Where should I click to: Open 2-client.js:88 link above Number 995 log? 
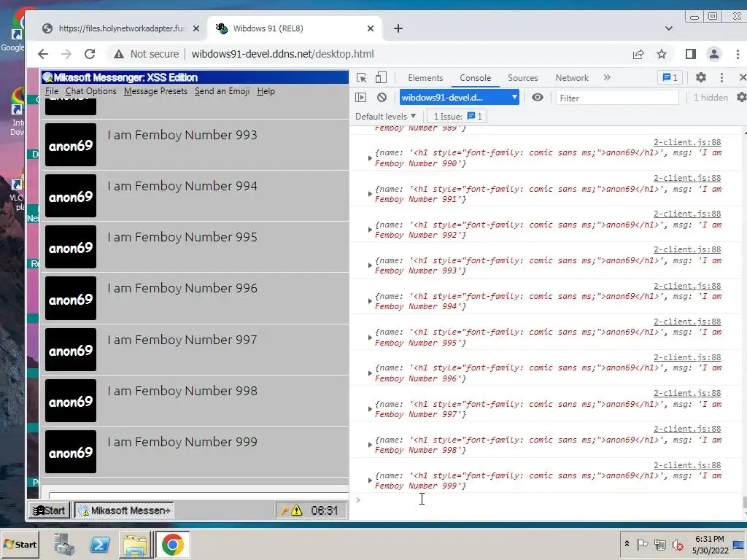687,322
